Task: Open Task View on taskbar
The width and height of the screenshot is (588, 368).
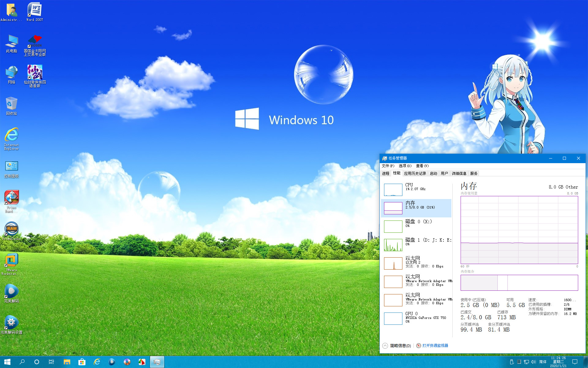Action: pyautogui.click(x=51, y=362)
